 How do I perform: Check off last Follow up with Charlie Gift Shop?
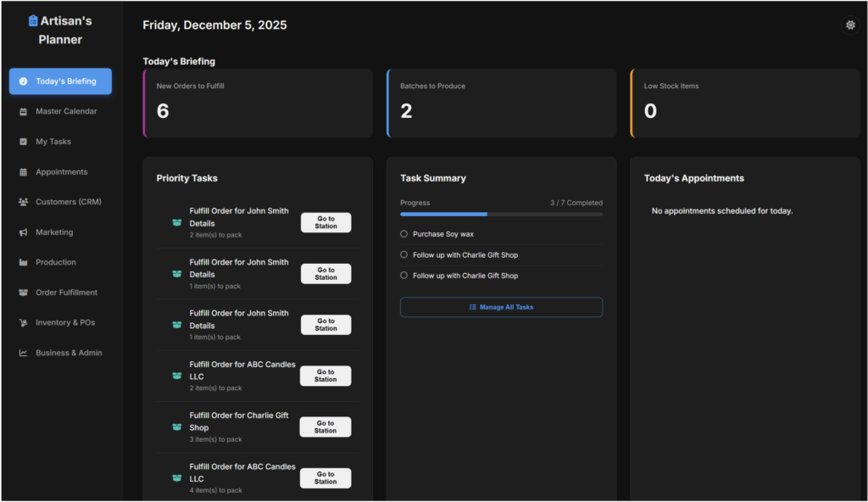(404, 276)
